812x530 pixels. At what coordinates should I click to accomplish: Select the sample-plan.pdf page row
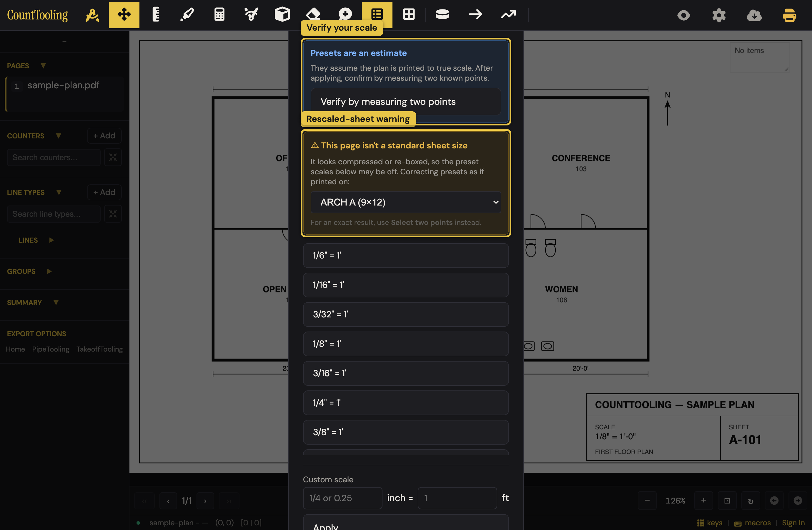[x=65, y=94]
